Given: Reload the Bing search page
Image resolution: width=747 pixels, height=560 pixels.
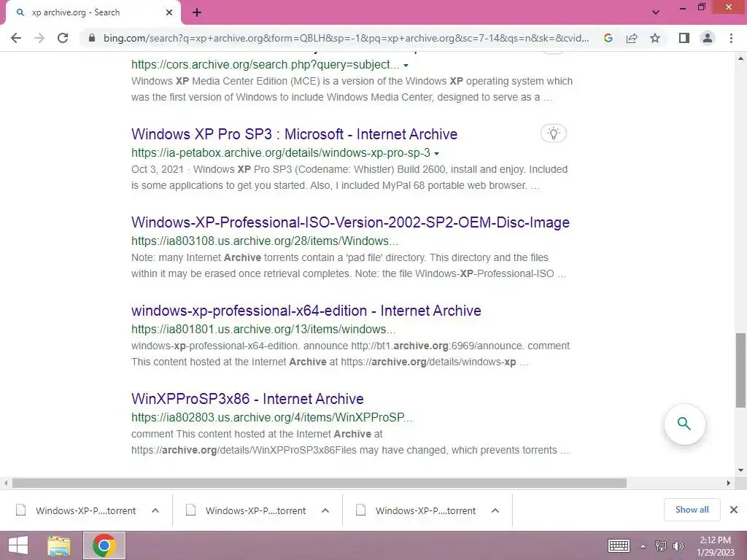Looking at the screenshot, I should coord(63,38).
